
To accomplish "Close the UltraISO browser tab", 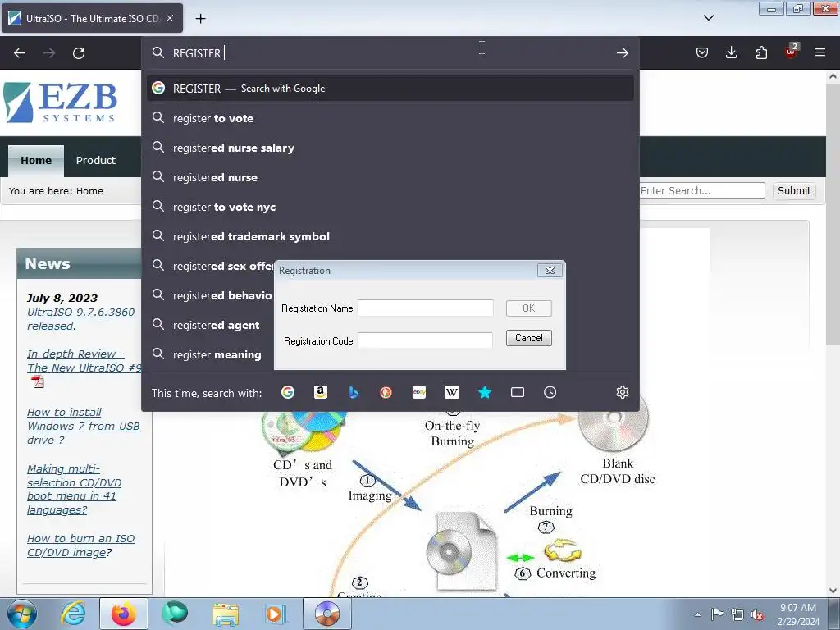I will point(170,18).
